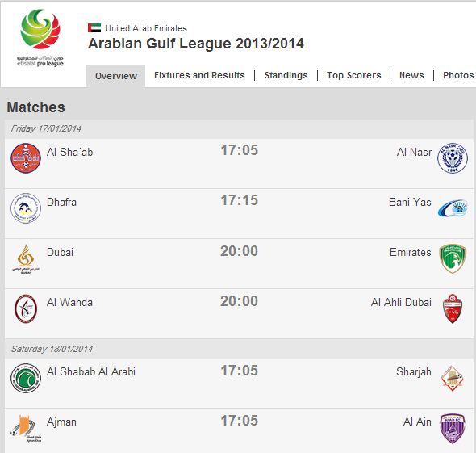This screenshot has height=453, width=476.
Task: Select the Al Ahli Dubai crest
Action: click(453, 308)
